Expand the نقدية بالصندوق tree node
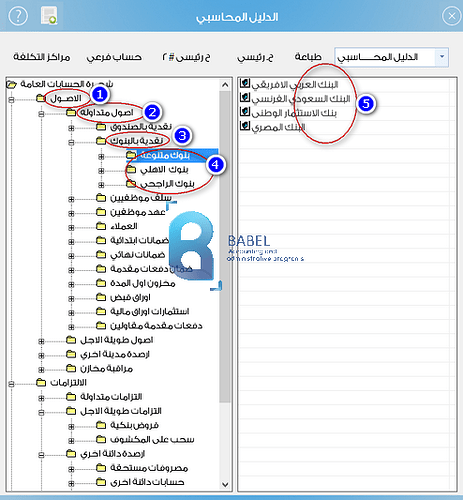 (x=71, y=128)
